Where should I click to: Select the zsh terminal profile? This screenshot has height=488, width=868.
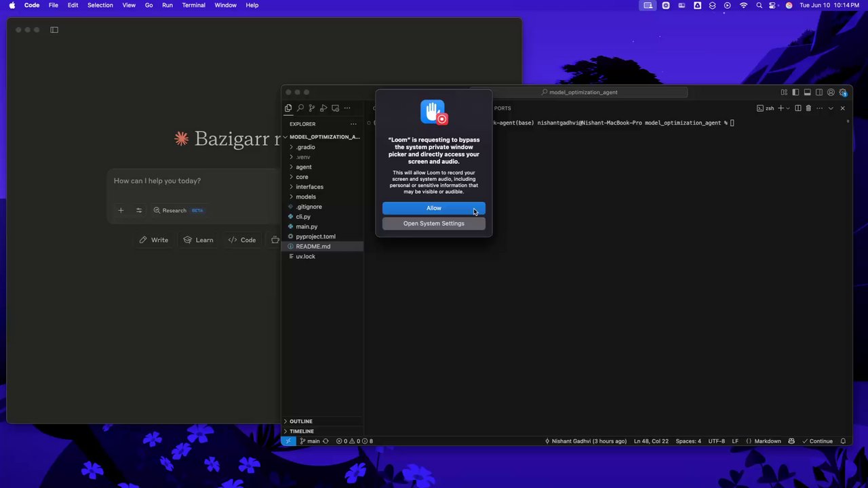[766, 108]
